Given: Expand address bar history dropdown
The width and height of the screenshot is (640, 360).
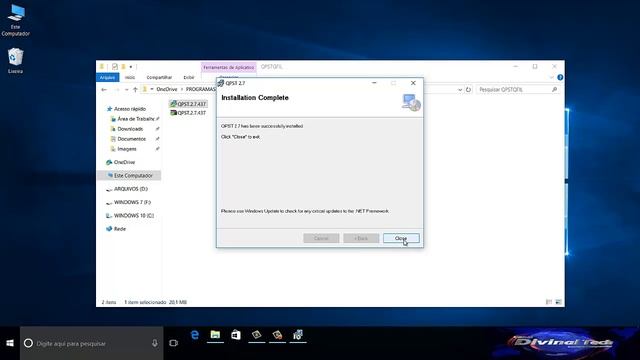Looking at the screenshot, I should tap(460, 89).
